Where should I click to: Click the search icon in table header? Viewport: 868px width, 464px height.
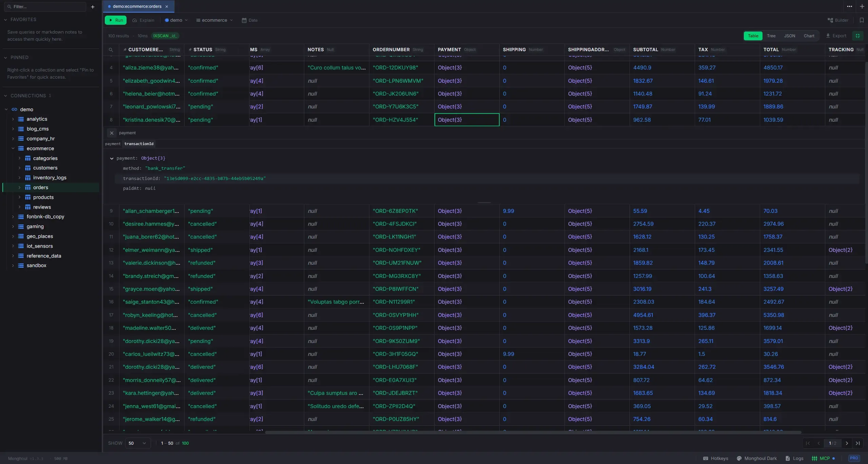(111, 50)
